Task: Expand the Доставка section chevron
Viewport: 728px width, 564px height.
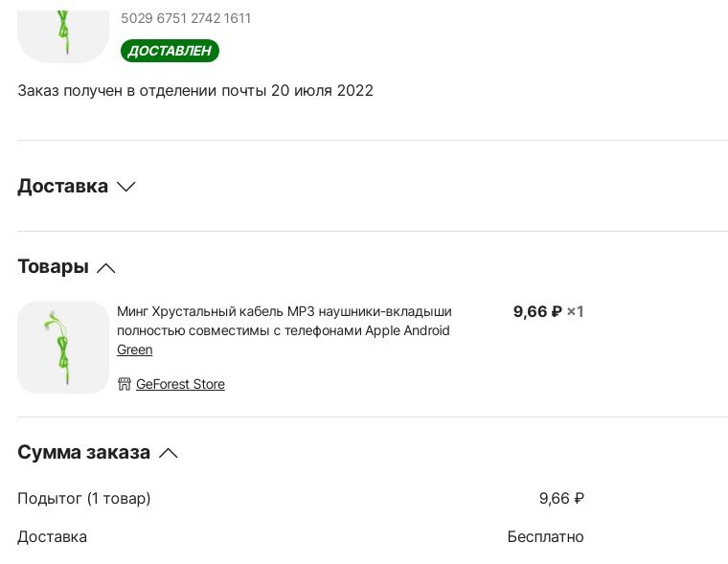Action: click(126, 187)
